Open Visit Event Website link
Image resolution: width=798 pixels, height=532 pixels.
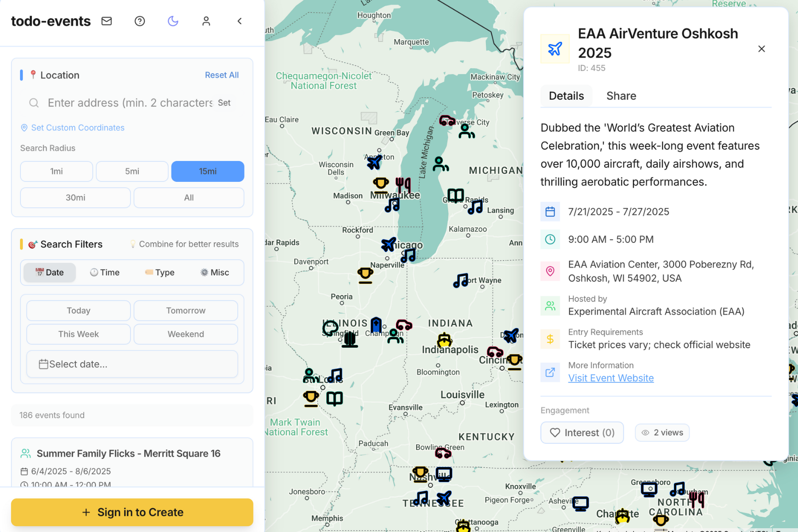(x=610, y=378)
